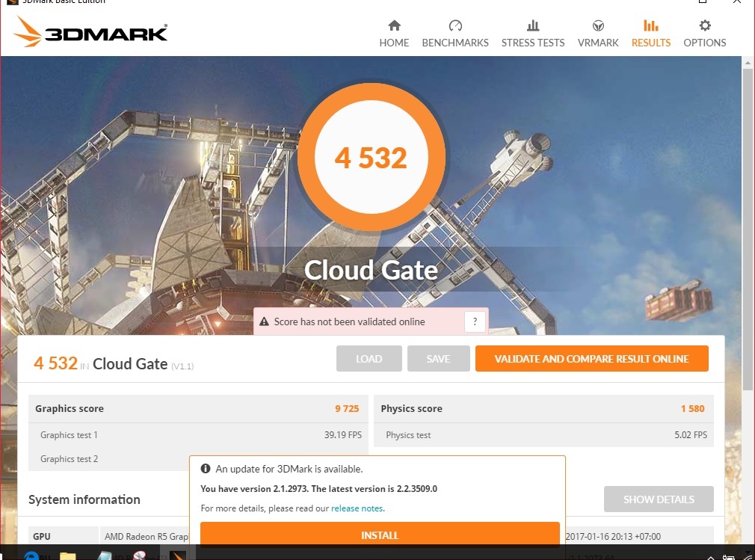This screenshot has height=560, width=755.
Task: Click the 9 725 graphics score value
Action: tap(347, 408)
